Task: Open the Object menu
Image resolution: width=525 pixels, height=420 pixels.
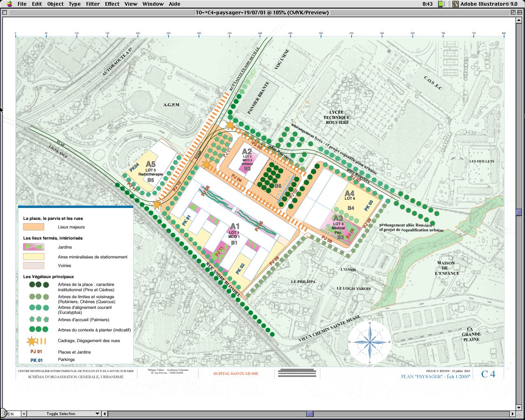Action: (55, 4)
